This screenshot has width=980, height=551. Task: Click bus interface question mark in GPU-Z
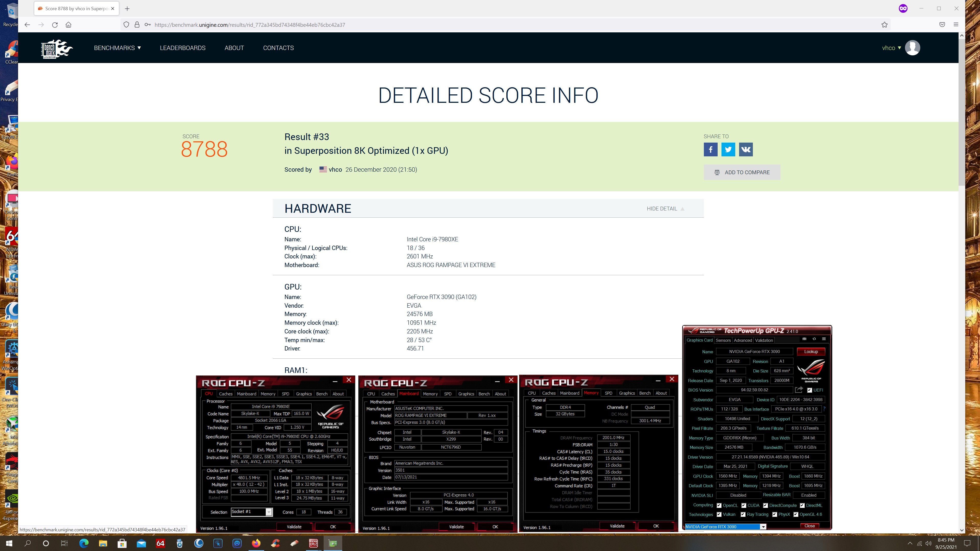[824, 409]
